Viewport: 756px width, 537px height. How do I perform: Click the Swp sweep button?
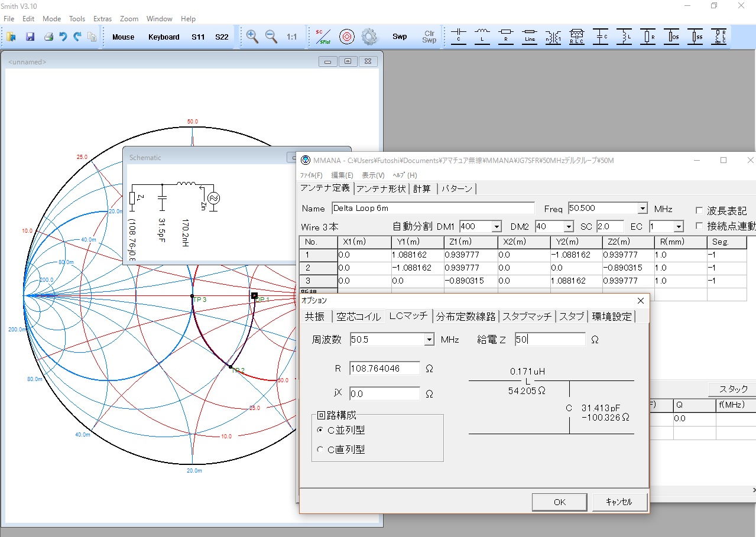(x=400, y=37)
